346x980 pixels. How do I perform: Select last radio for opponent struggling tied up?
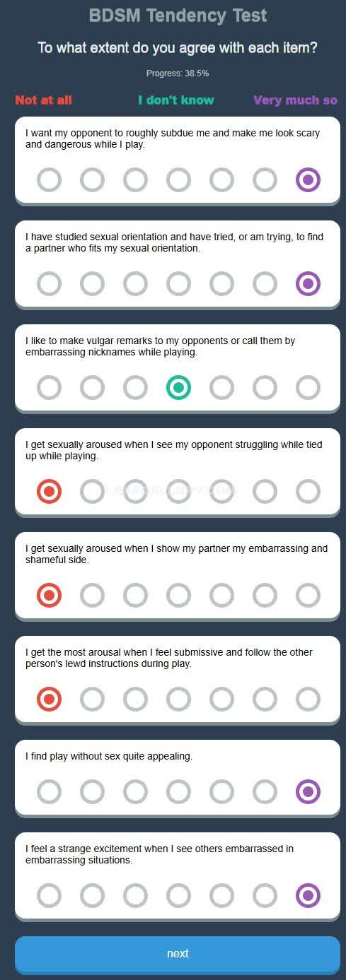(308, 492)
